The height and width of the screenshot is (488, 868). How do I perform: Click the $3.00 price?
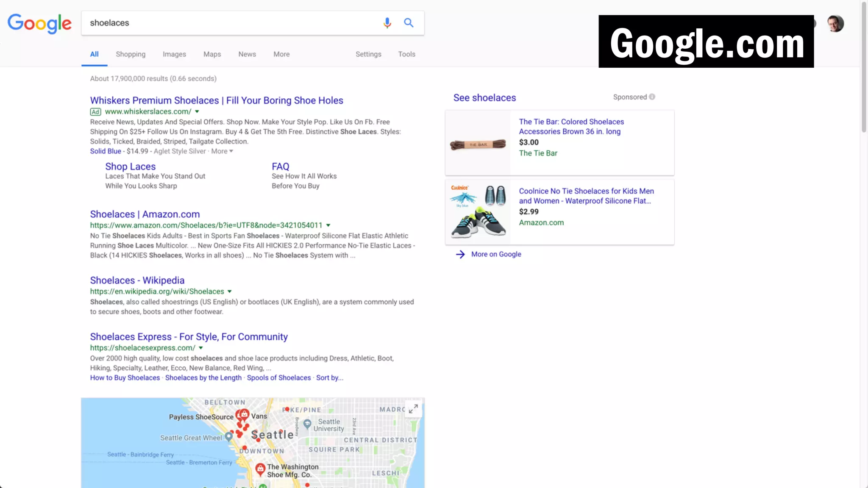[x=529, y=143]
